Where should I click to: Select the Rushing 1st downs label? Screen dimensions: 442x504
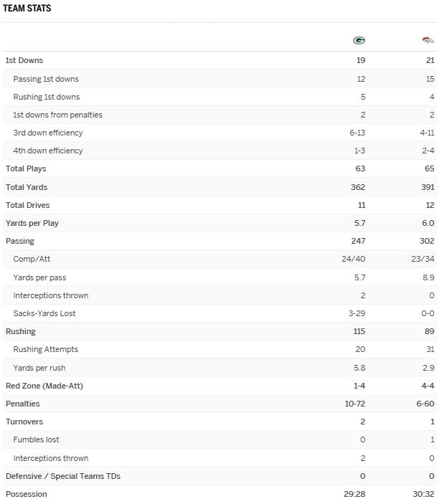click(x=47, y=97)
